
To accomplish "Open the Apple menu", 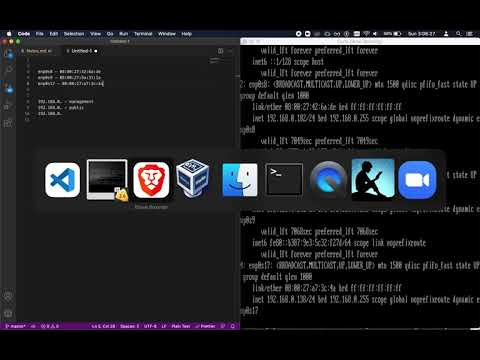I will coord(9,34).
